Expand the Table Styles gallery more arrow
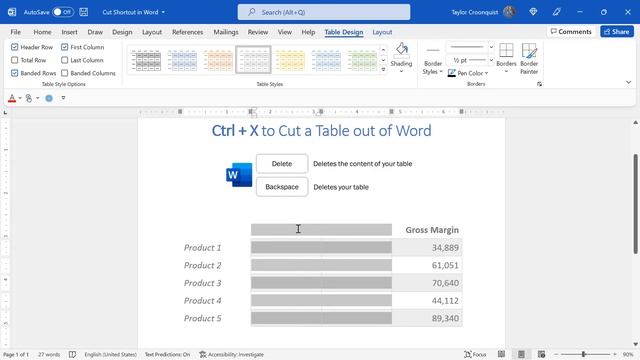The image size is (640, 360). pyautogui.click(x=383, y=70)
